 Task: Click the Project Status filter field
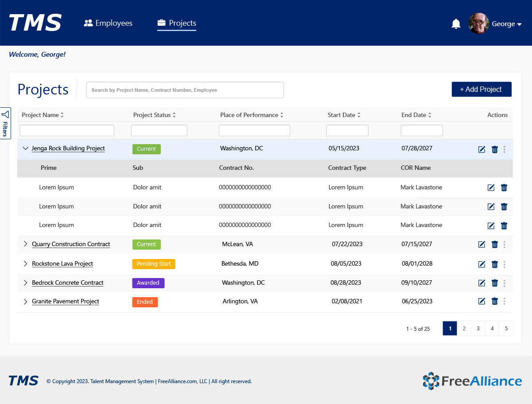tap(159, 131)
